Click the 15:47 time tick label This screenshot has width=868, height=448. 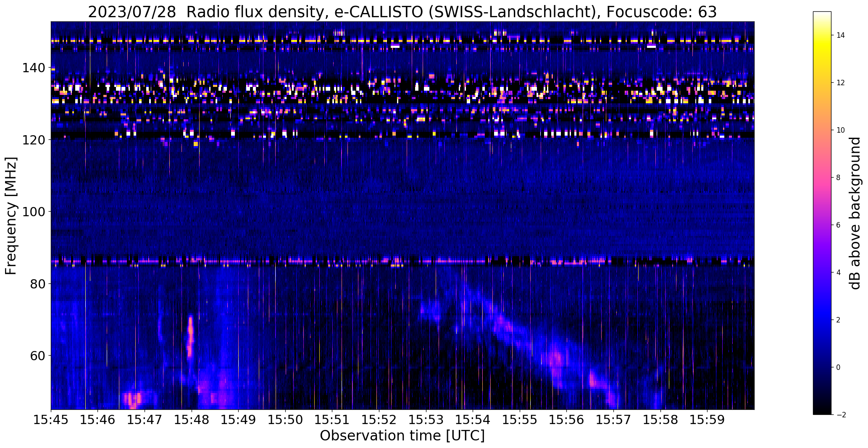point(145,420)
